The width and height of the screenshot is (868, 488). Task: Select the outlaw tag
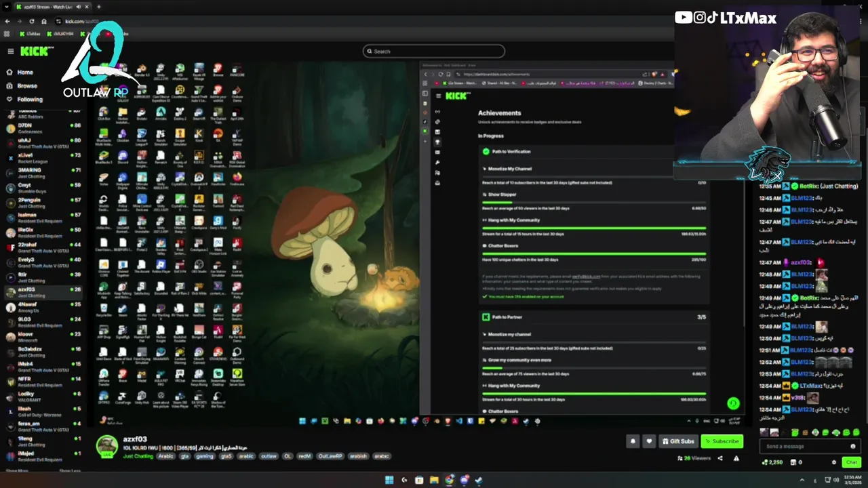269,456
